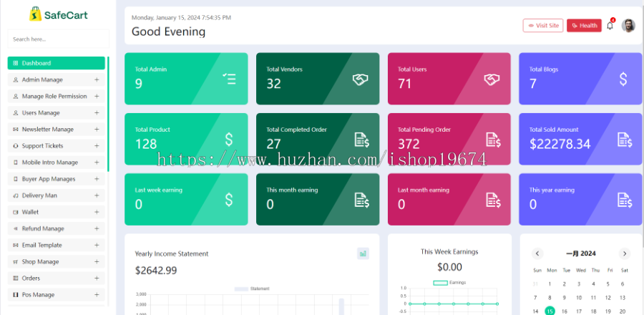Click the This year earning invoice icon
The image size is (644, 315).
(625, 200)
